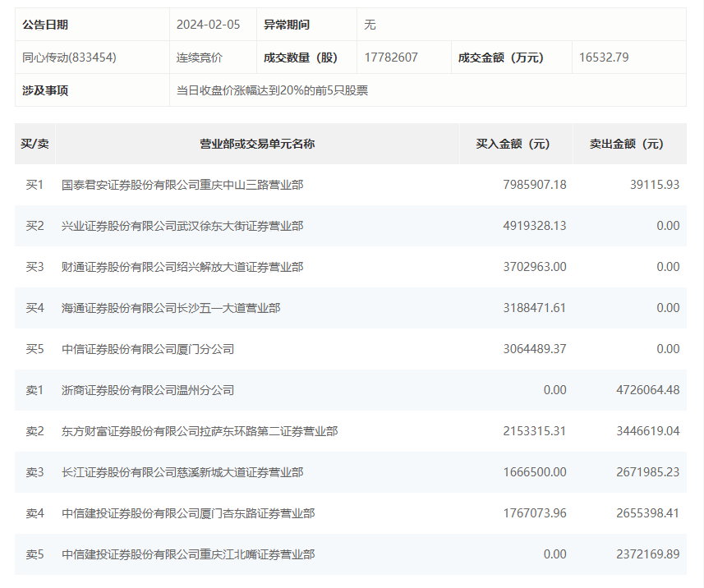Viewport: 704px width, 588px height.
Task: Click the 异常期间 label
Action: [287, 25]
